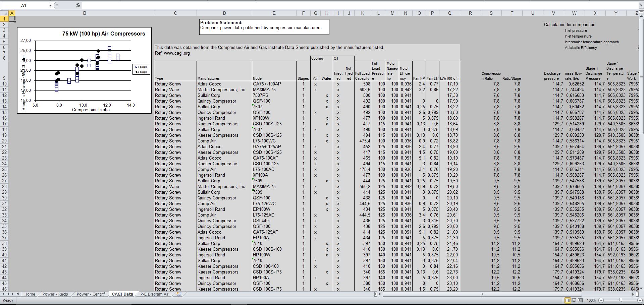Screen dimensions: 644x305
Task: Click vertical scrollbar down arrow
Action: click(x=641, y=288)
